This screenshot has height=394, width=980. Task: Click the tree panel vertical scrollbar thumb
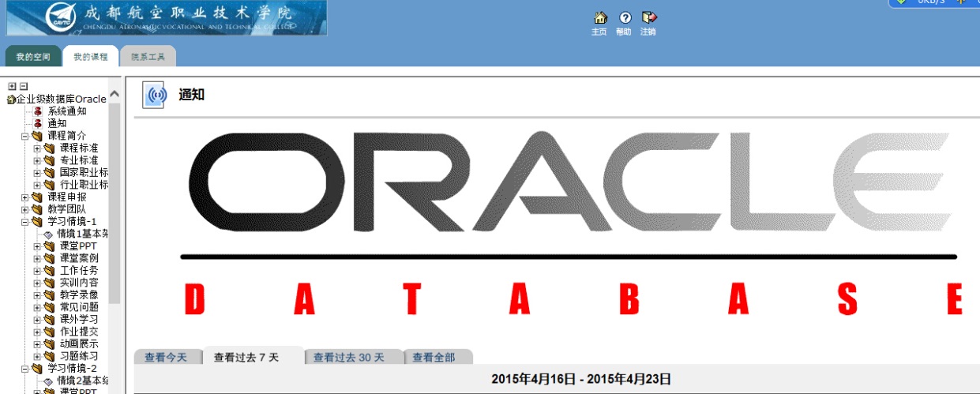115,203
